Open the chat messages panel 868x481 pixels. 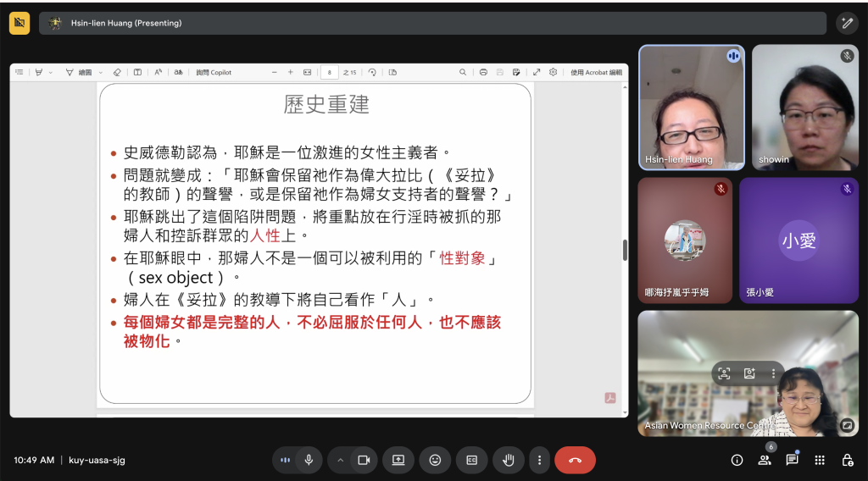pyautogui.click(x=792, y=460)
